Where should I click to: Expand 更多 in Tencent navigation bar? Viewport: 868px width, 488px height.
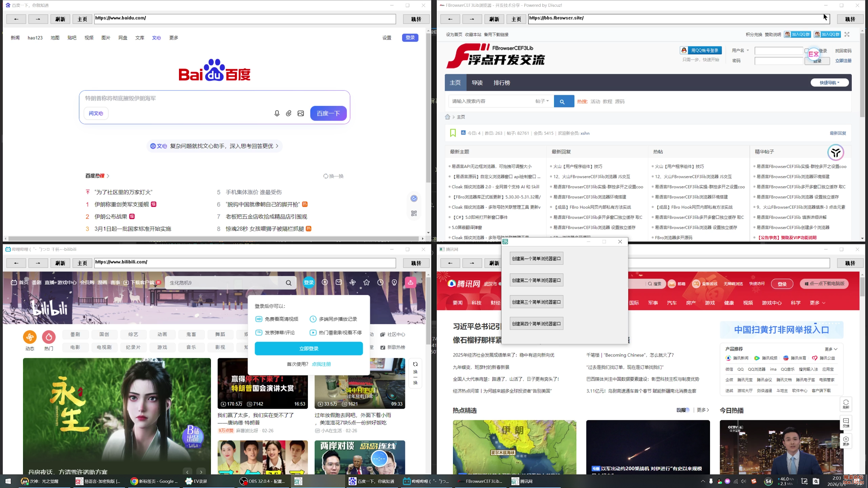point(817,303)
